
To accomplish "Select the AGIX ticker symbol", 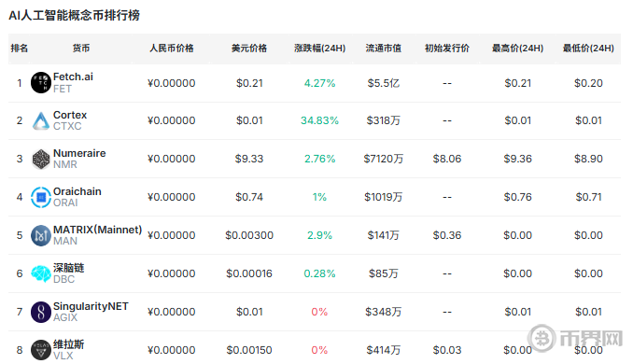I will point(65,317).
